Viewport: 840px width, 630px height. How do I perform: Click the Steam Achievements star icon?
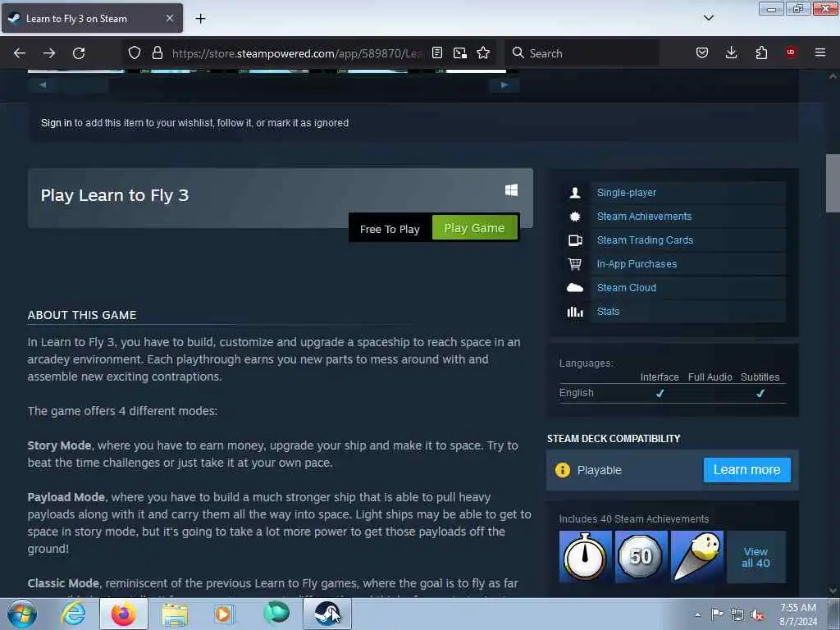[x=575, y=217]
